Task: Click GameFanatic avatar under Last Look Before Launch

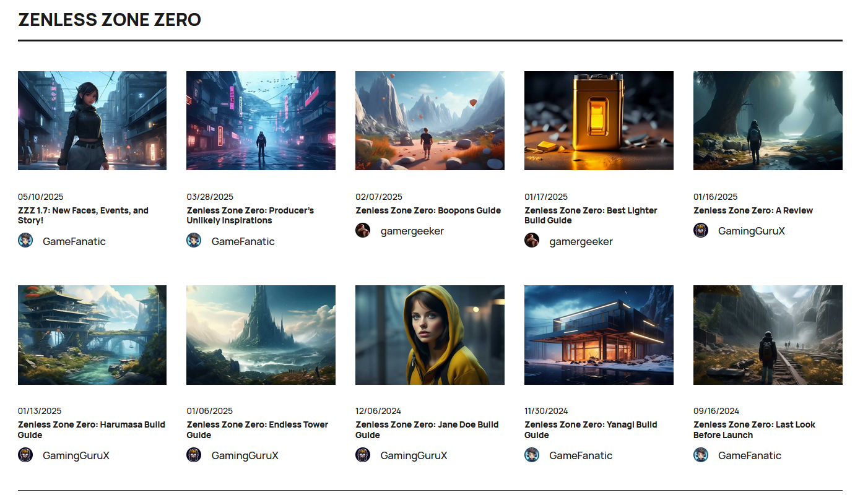Action: click(x=701, y=455)
